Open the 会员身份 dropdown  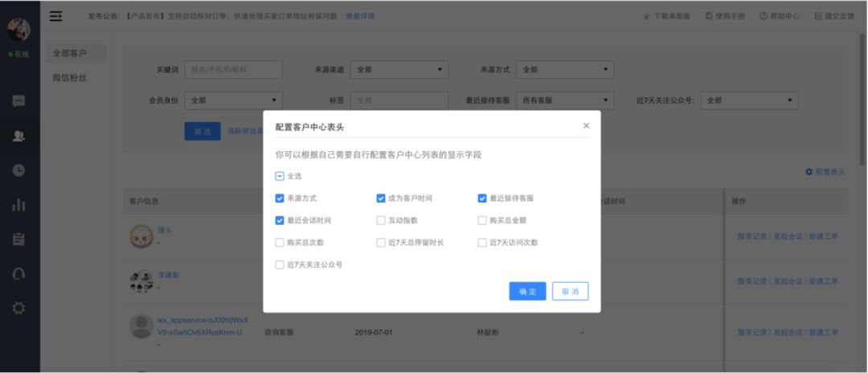click(233, 100)
